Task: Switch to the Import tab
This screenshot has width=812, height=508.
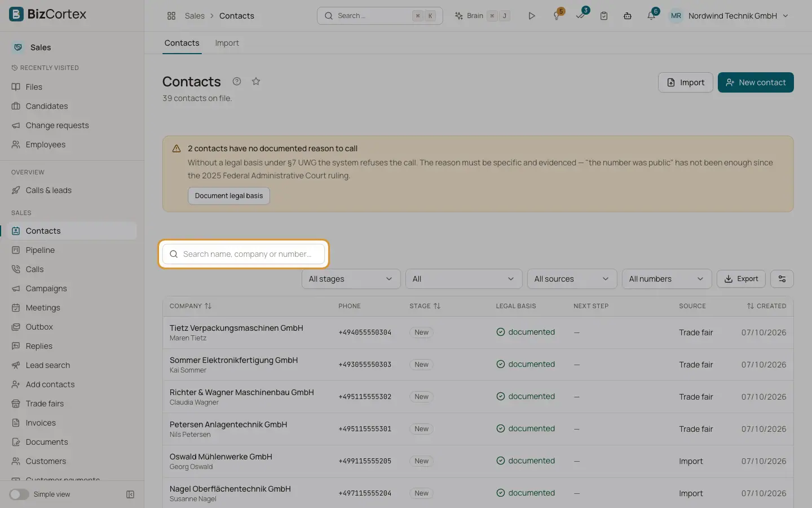Action: click(x=227, y=43)
